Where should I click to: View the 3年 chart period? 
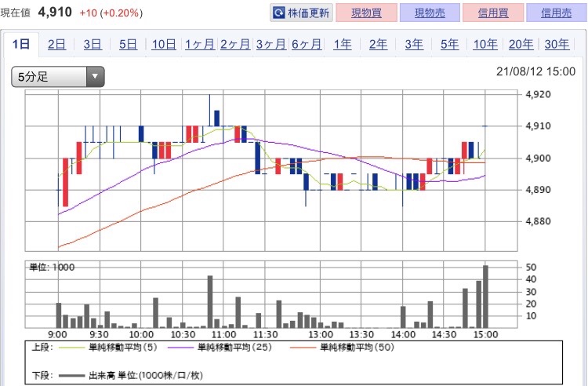[414, 44]
